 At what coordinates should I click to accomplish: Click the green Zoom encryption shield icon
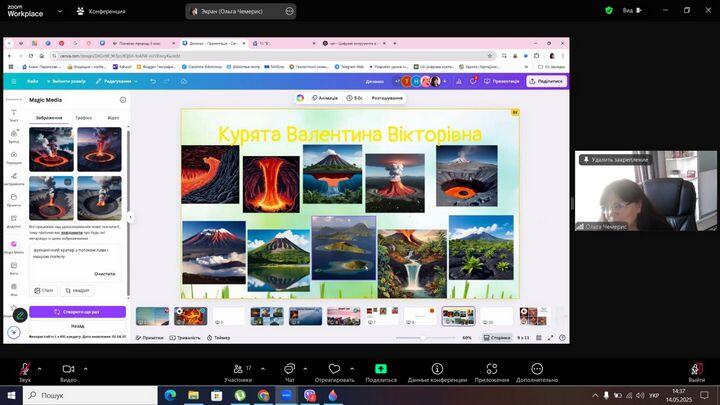tap(609, 10)
